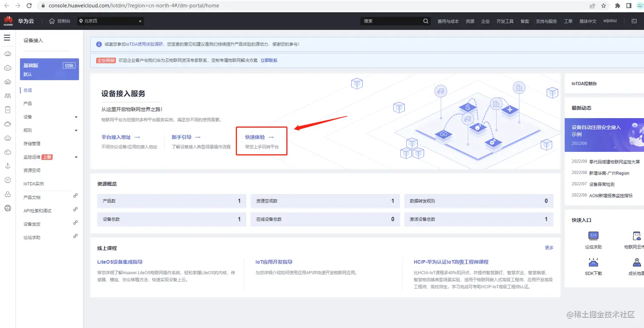Click the link icon beside API检索和调试
Image resolution: width=644 pixels, height=328 pixels.
75,209
